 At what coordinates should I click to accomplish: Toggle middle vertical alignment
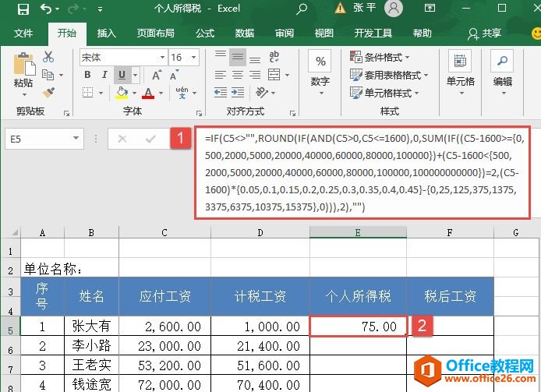coord(238,57)
